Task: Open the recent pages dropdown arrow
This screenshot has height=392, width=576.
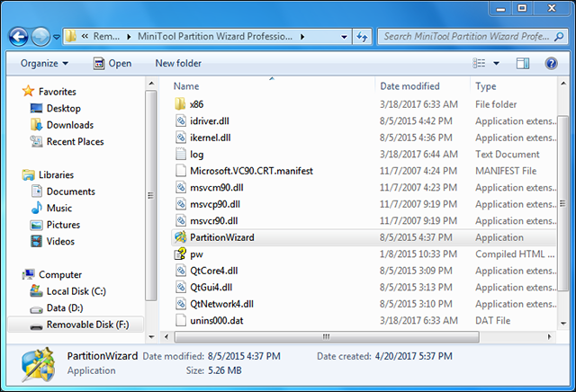Action: click(x=57, y=37)
